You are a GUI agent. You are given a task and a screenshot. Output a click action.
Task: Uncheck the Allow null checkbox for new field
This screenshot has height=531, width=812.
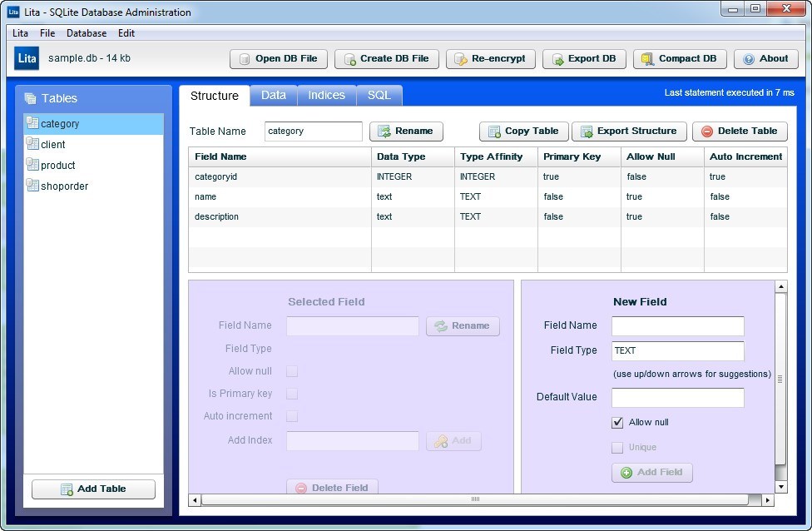pyautogui.click(x=617, y=423)
